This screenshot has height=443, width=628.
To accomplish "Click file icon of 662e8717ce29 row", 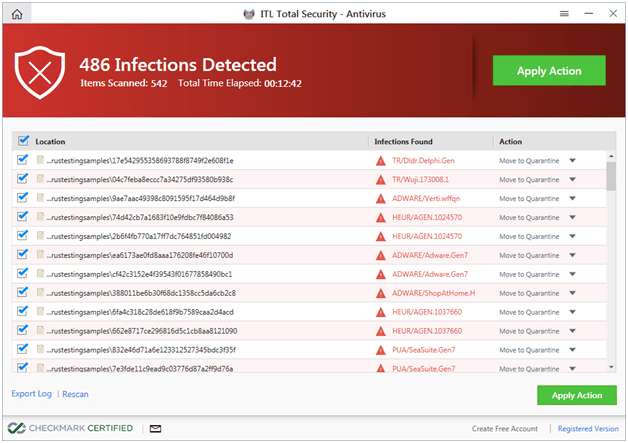I will [x=40, y=330].
